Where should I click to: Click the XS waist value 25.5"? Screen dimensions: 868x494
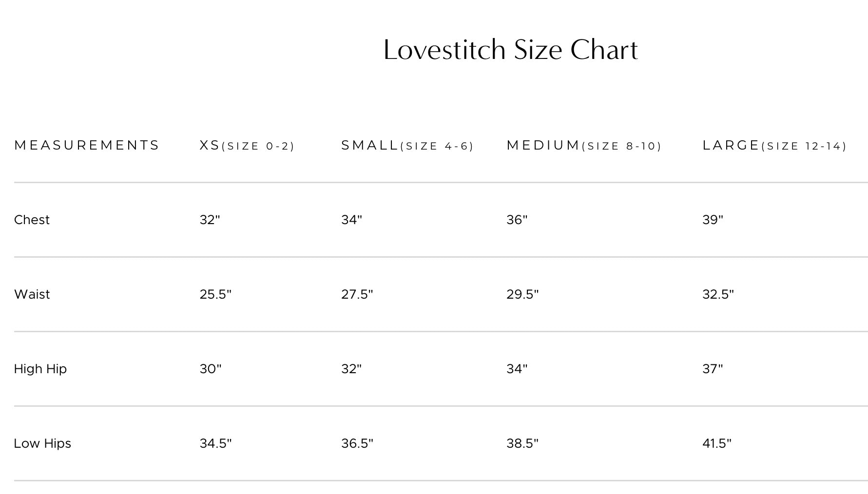215,294
